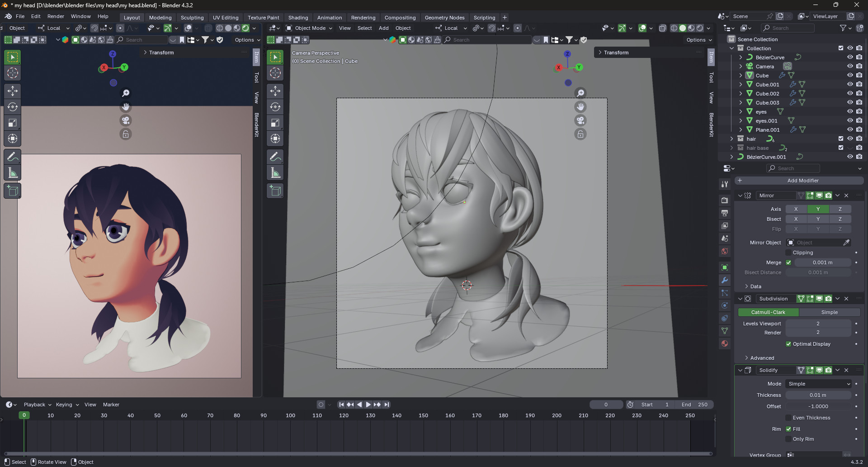The image size is (868, 467).
Task: Toggle visibility of eyes.001 object
Action: 850,120
